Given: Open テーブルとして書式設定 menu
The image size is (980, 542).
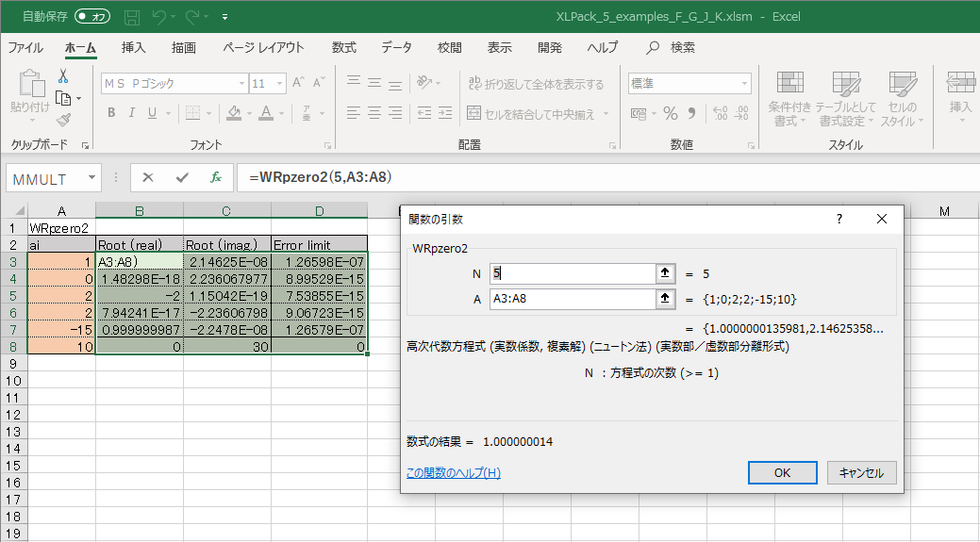Looking at the screenshot, I should click(x=846, y=99).
